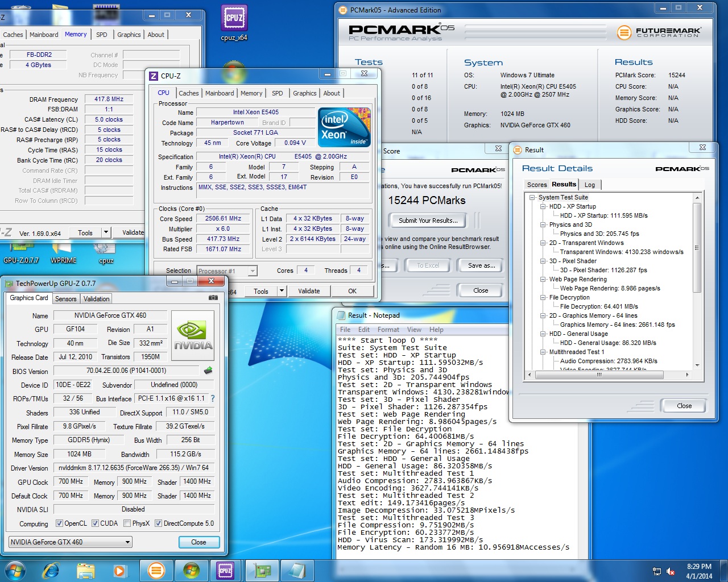Viewport: 728px width, 582px height.
Task: Click the Result tree horizontal scrollbar thumb
Action: (x=598, y=375)
